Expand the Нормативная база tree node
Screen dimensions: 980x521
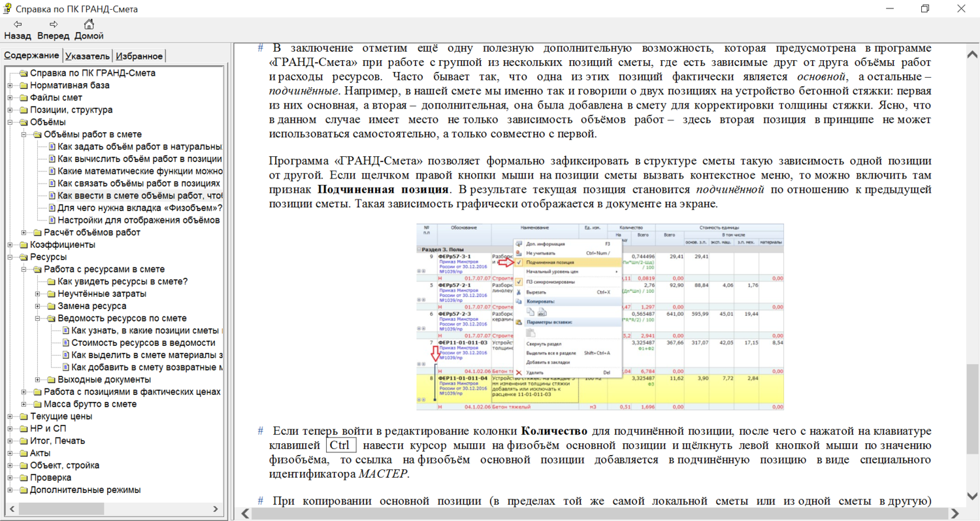10,86
